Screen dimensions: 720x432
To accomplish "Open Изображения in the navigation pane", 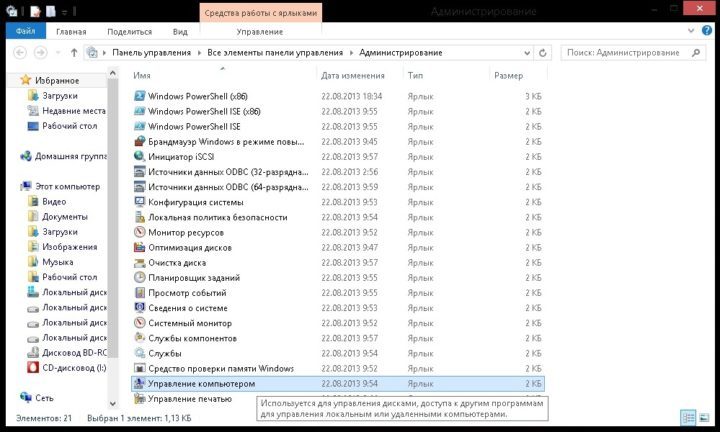I will (69, 247).
